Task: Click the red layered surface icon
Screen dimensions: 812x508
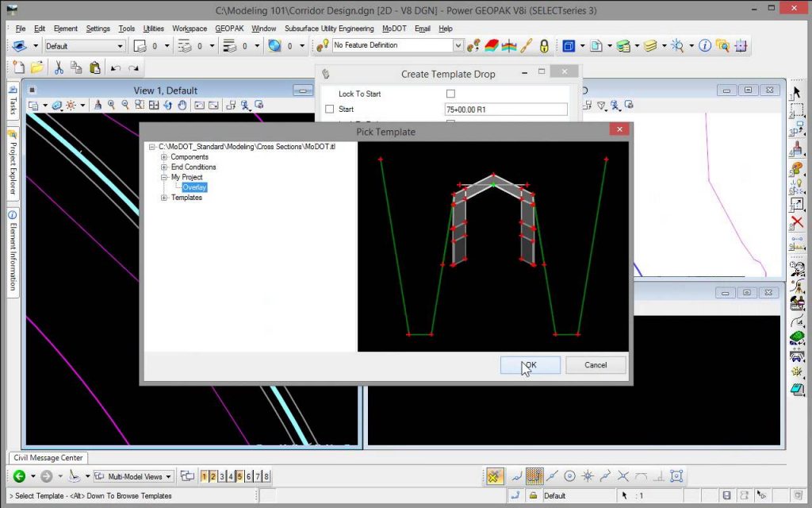Action: pyautogui.click(x=492, y=46)
